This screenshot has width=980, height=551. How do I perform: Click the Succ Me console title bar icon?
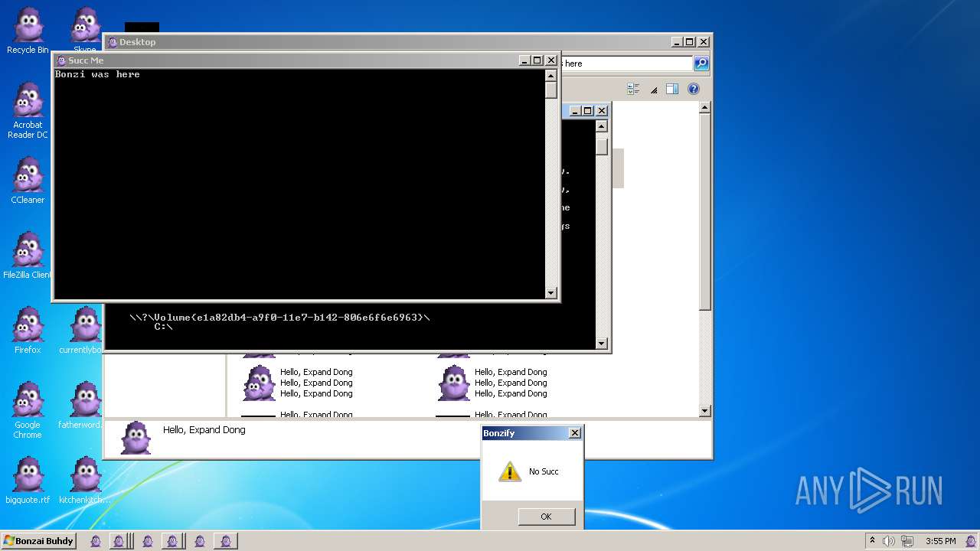coord(61,60)
